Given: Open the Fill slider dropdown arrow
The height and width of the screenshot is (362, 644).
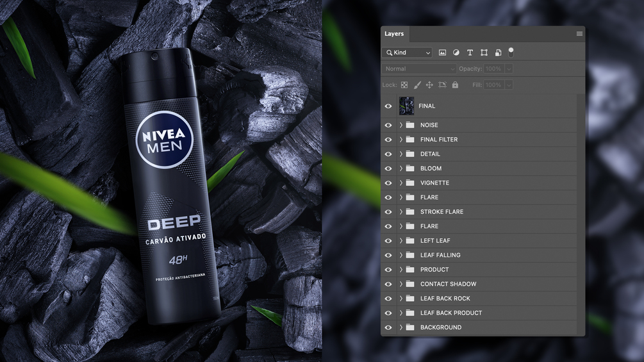Looking at the screenshot, I should coord(508,85).
